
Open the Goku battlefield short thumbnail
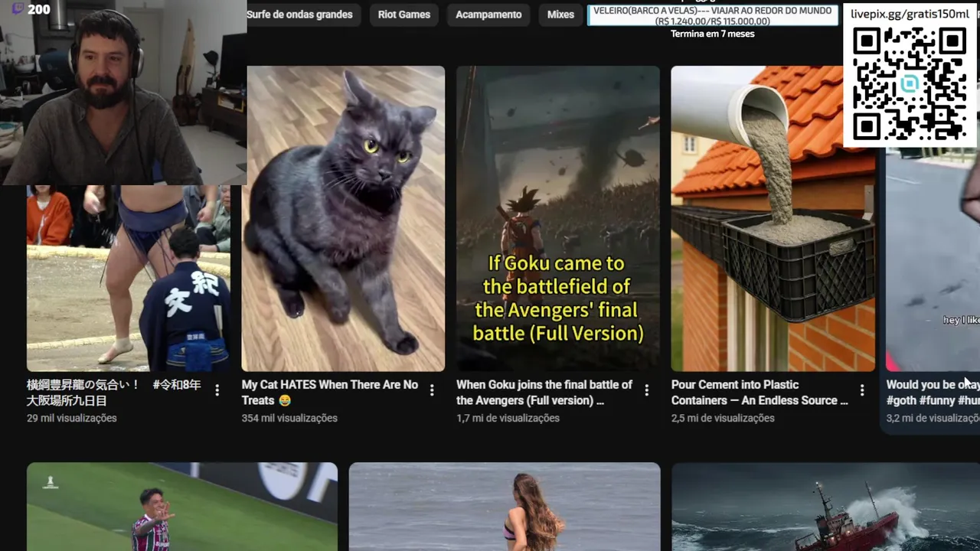click(x=558, y=219)
